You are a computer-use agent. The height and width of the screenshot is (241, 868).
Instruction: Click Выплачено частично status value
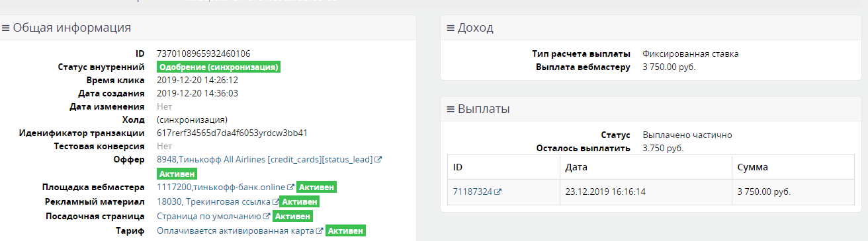[687, 135]
